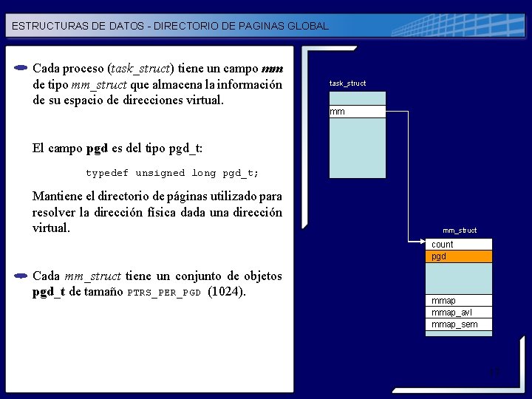This screenshot has width=532, height=399.
Task: Click the paragraph starting 'Mantiene el directorio de páginas'
Action: point(157,212)
